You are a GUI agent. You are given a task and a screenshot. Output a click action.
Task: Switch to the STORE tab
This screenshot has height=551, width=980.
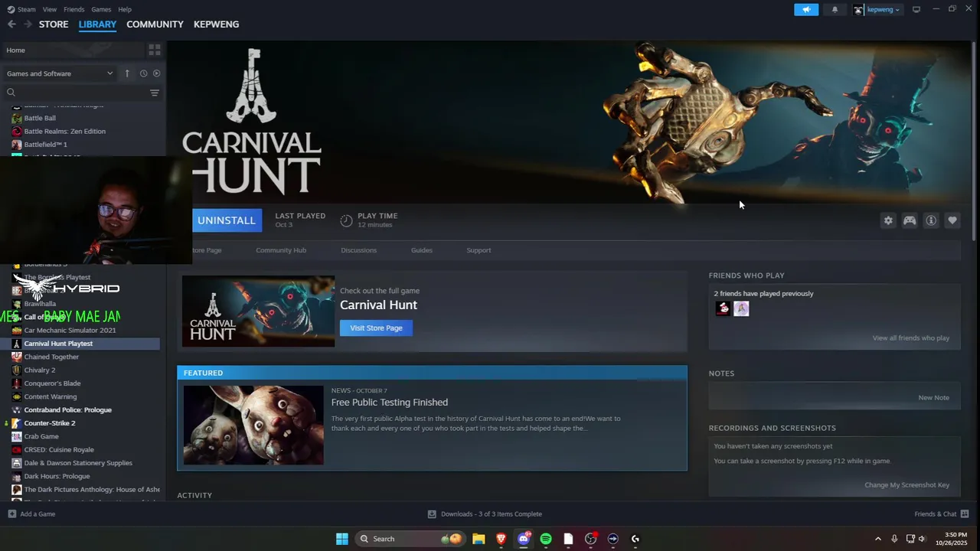coord(54,24)
